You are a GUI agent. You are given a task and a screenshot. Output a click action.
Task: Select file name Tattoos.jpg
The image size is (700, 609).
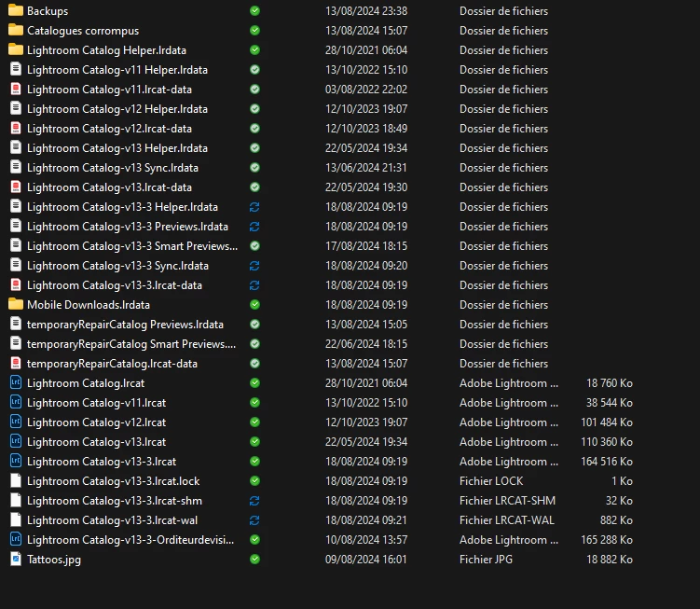[54, 560]
